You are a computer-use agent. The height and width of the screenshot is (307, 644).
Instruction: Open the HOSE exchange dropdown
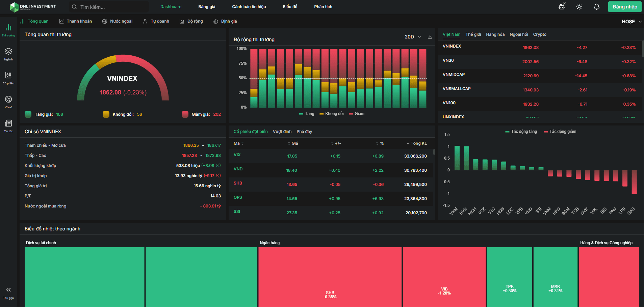[x=632, y=22]
